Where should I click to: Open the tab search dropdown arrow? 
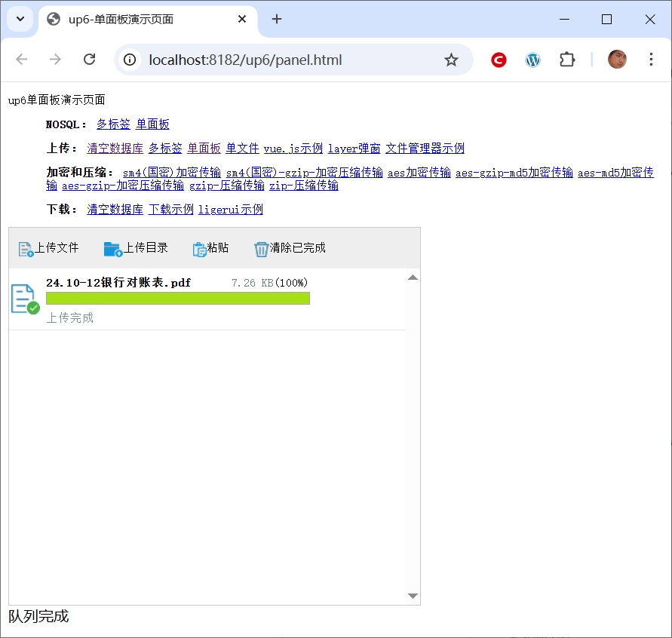click(20, 19)
